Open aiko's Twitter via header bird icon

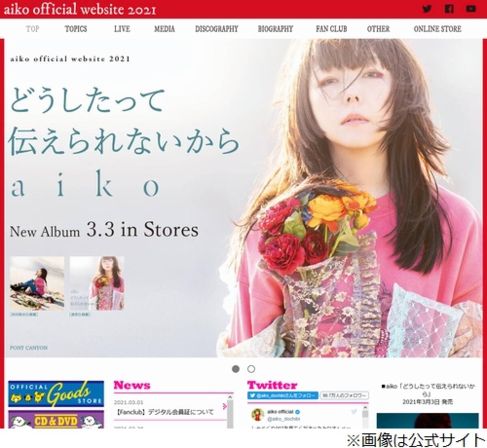427,8
